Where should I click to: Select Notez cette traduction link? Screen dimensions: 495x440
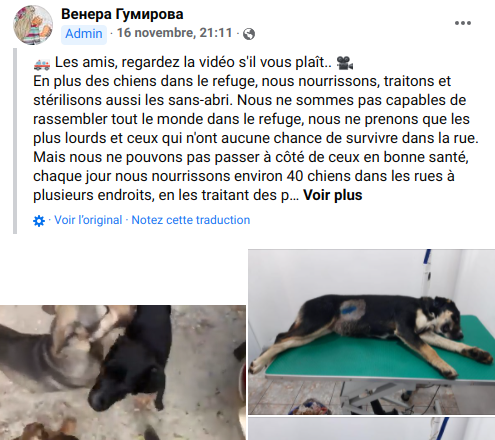(191, 220)
